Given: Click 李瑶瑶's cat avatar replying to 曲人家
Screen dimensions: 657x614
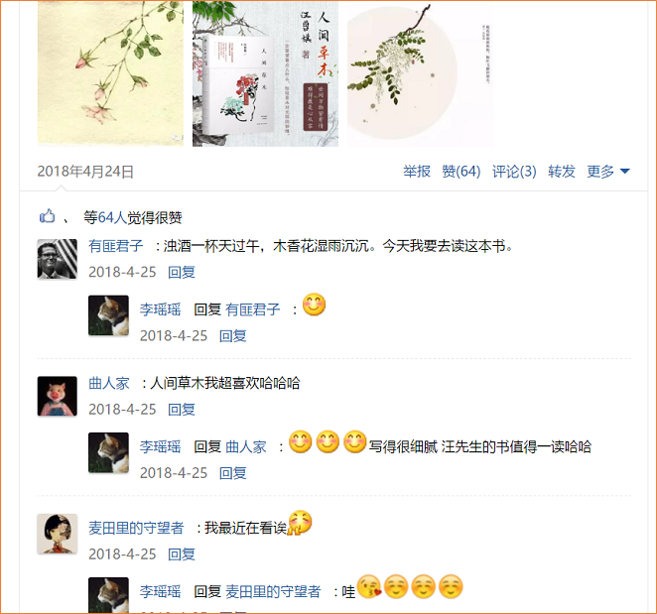Looking at the screenshot, I should point(109,453).
